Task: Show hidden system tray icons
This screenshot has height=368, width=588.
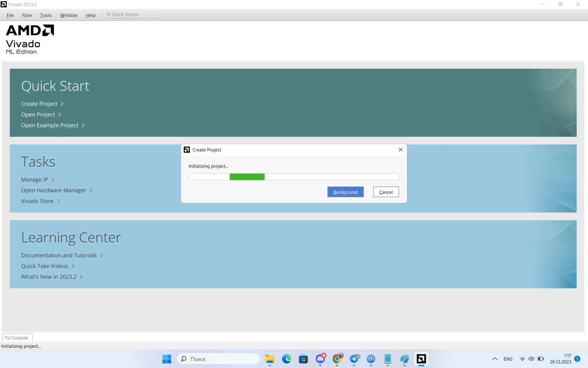Action: pyautogui.click(x=495, y=359)
